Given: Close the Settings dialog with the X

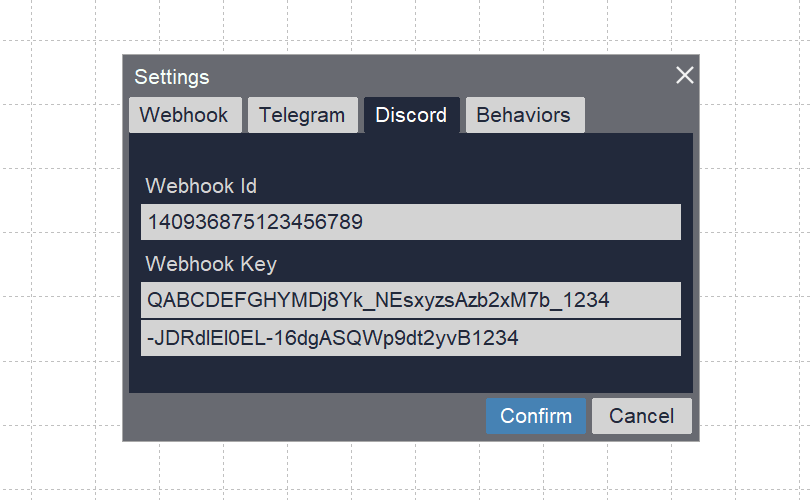Looking at the screenshot, I should pos(684,76).
